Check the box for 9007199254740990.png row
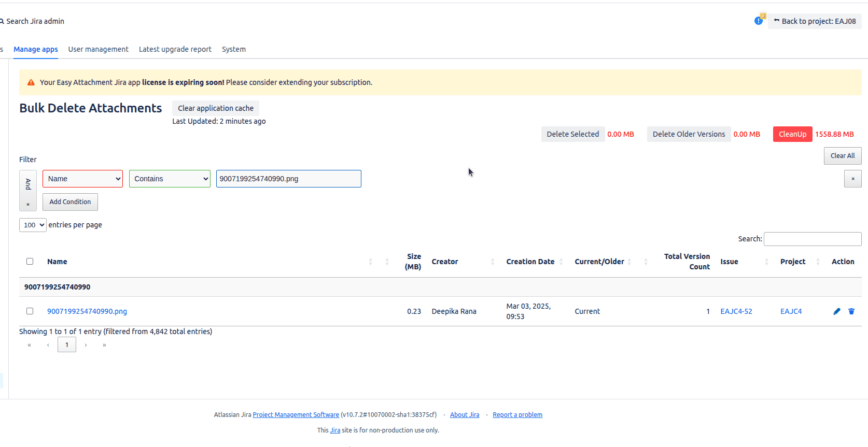This screenshot has width=868, height=447. click(30, 311)
